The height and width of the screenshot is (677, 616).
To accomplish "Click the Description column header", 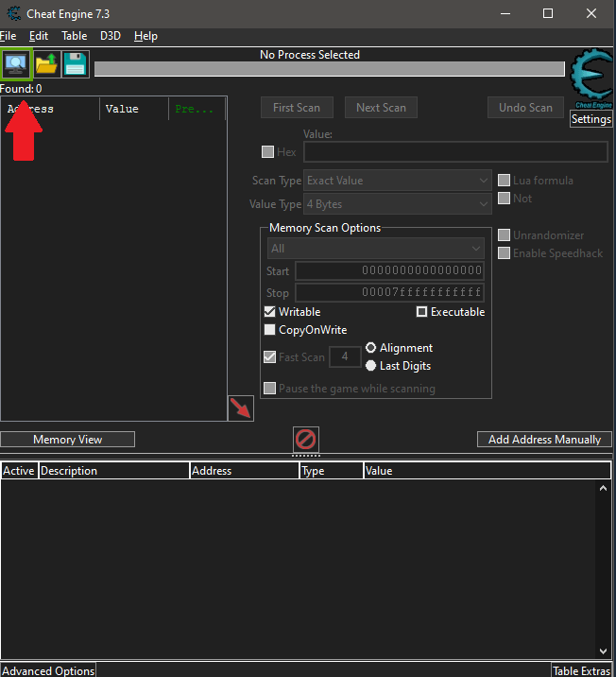I will [114, 471].
